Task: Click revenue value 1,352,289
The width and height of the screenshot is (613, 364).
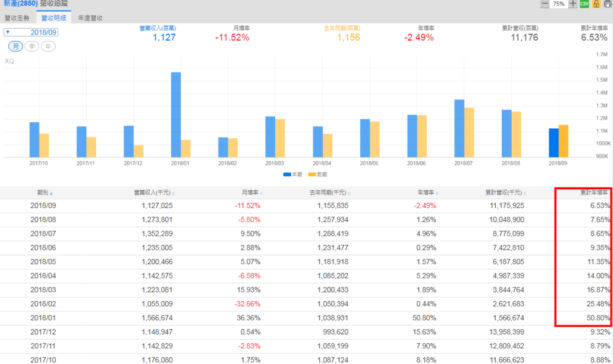Action: [157, 234]
